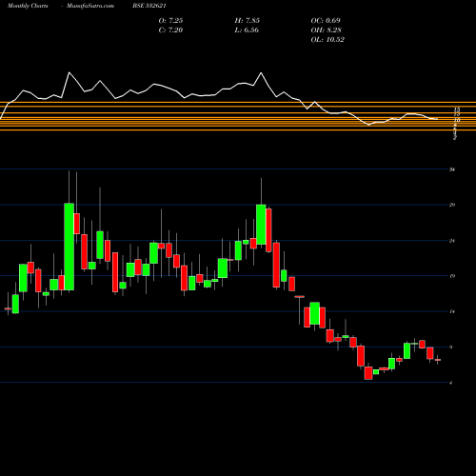476x476 pixels.
Task: Click the 24 price axis label
Action: pyautogui.click(x=452, y=241)
